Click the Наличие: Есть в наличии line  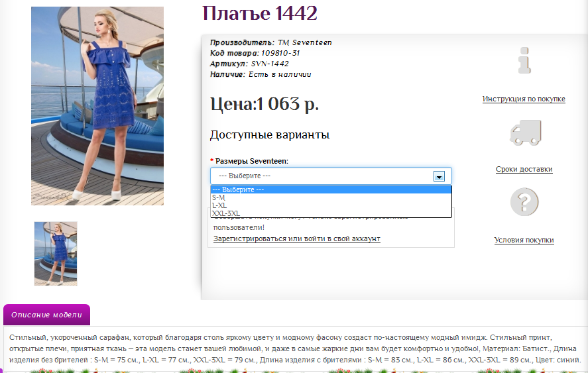click(261, 74)
